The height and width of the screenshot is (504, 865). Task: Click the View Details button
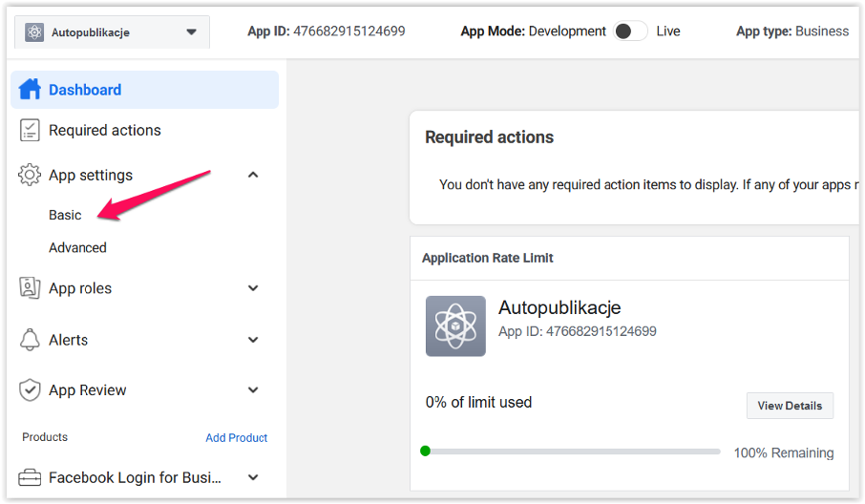tap(790, 406)
